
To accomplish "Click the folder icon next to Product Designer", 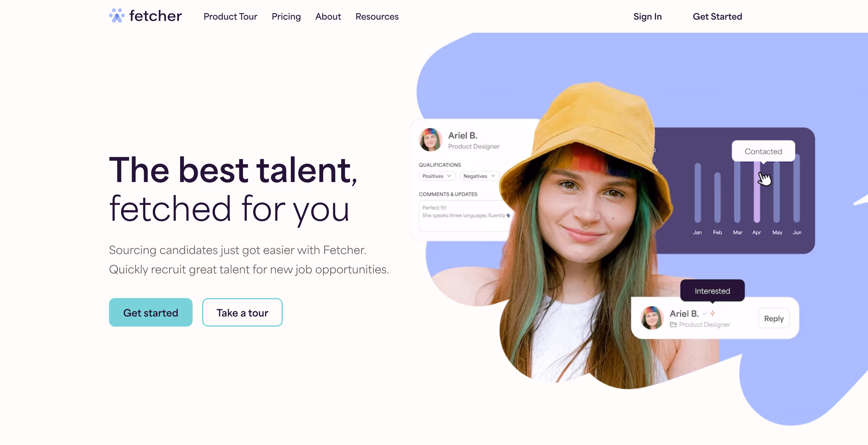I will (673, 325).
